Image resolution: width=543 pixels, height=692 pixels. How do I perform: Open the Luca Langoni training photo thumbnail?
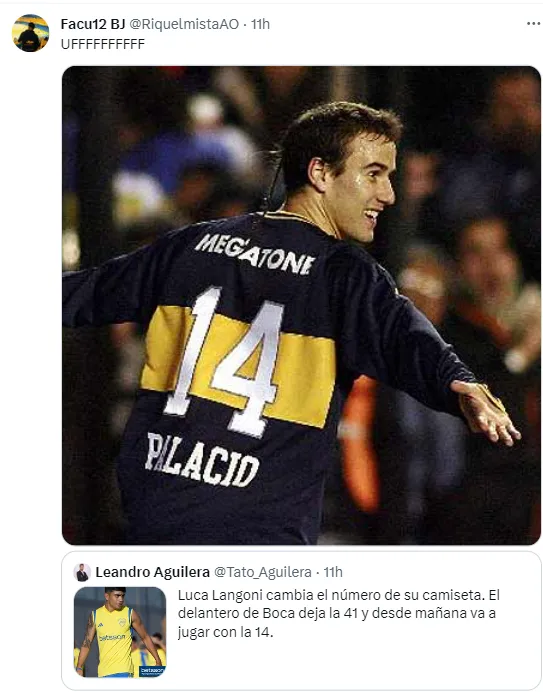[120, 632]
